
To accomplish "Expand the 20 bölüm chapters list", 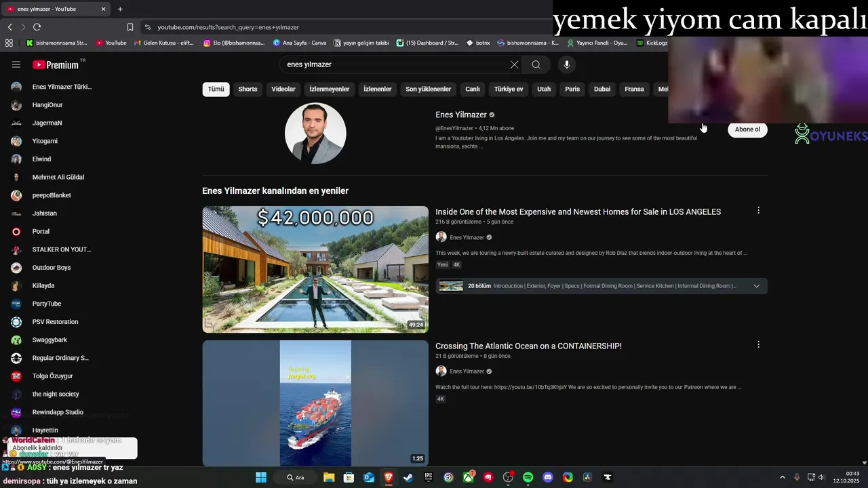I will click(x=601, y=286).
